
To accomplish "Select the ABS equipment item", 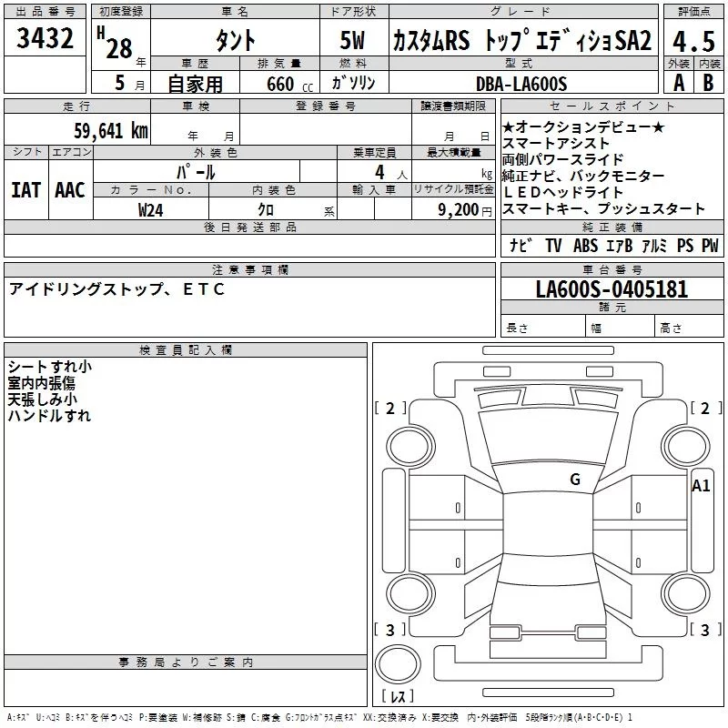I will 585,245.
